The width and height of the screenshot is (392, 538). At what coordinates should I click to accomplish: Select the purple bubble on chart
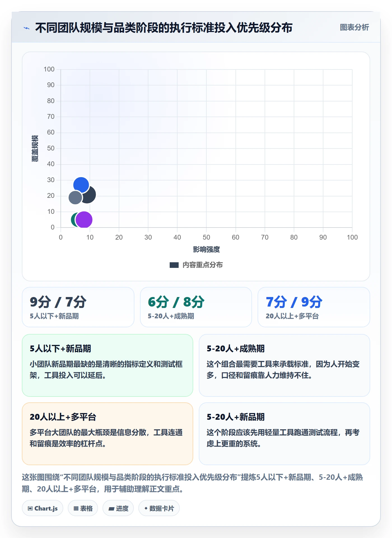[84, 220]
